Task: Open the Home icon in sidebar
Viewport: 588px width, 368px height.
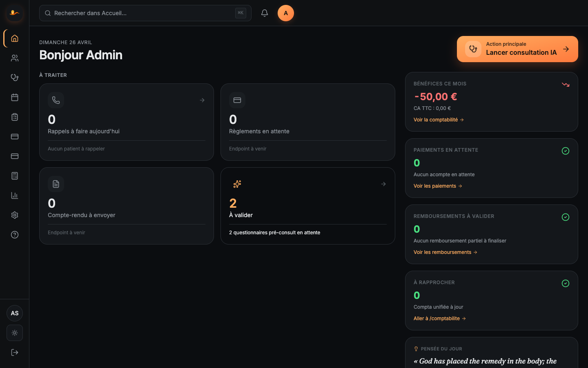Action: [x=15, y=38]
